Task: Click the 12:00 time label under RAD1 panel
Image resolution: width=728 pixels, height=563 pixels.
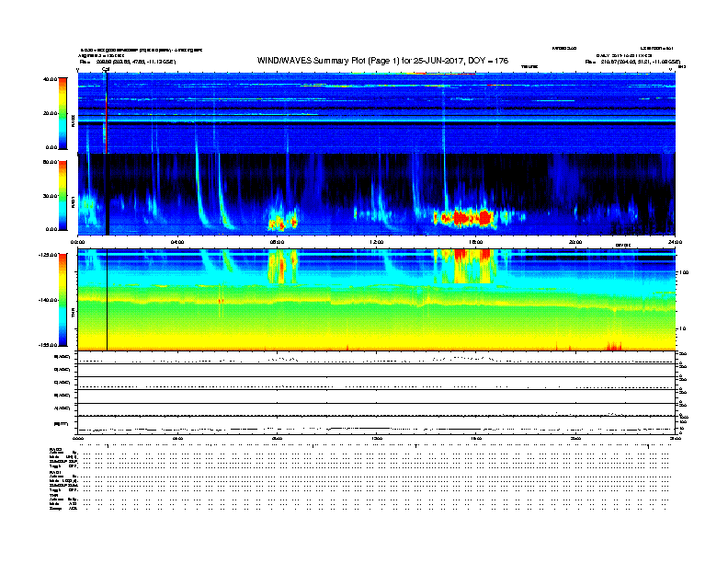Action: click(x=377, y=242)
